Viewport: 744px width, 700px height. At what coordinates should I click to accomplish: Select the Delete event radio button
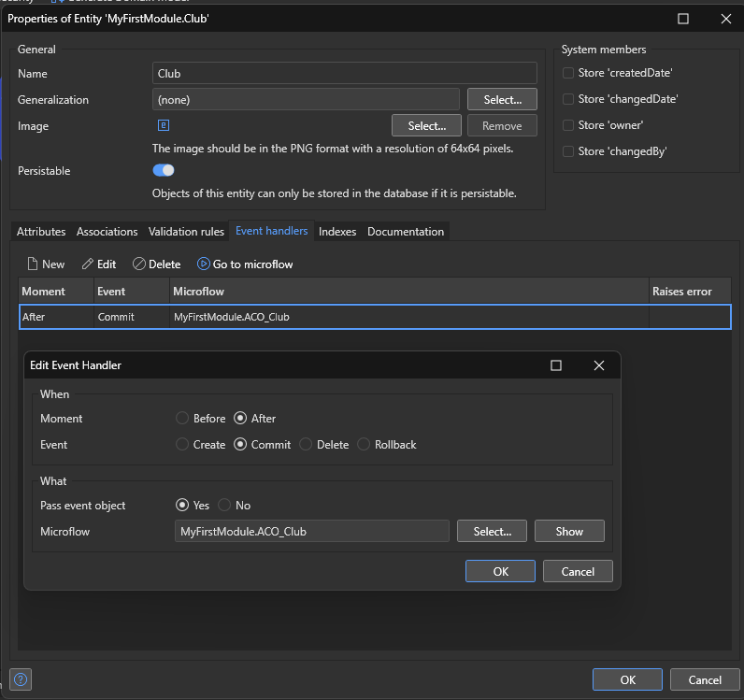pos(306,444)
